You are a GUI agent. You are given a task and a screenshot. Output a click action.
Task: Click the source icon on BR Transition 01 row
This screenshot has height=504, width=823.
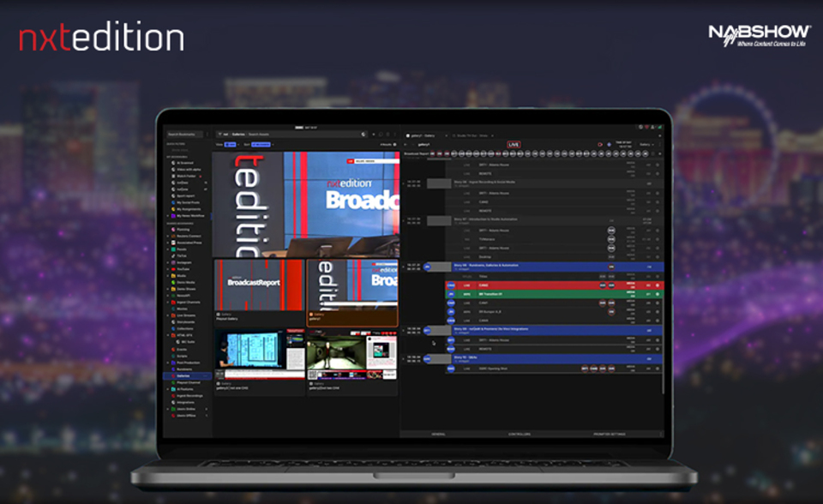tap(452, 295)
